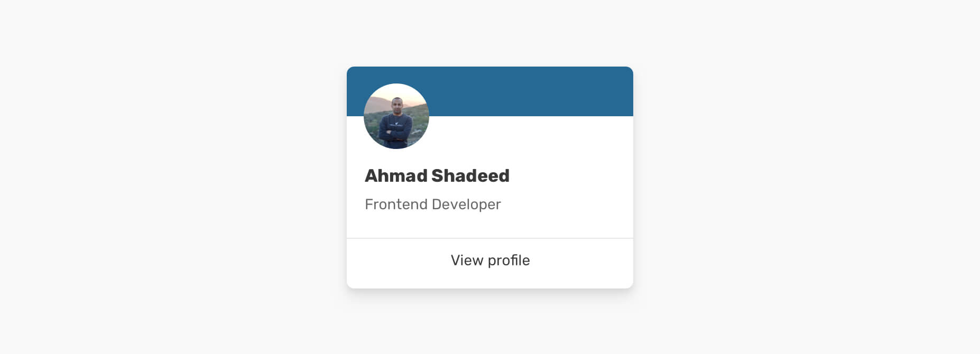980x354 pixels.
Task: Click the word "Frontend" in the subtitle
Action: click(396, 204)
